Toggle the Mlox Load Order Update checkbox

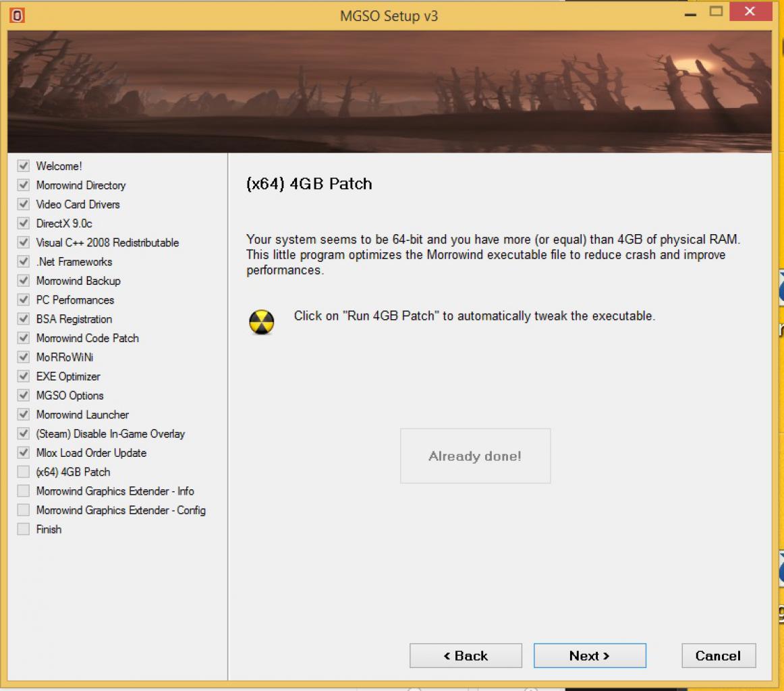23,453
